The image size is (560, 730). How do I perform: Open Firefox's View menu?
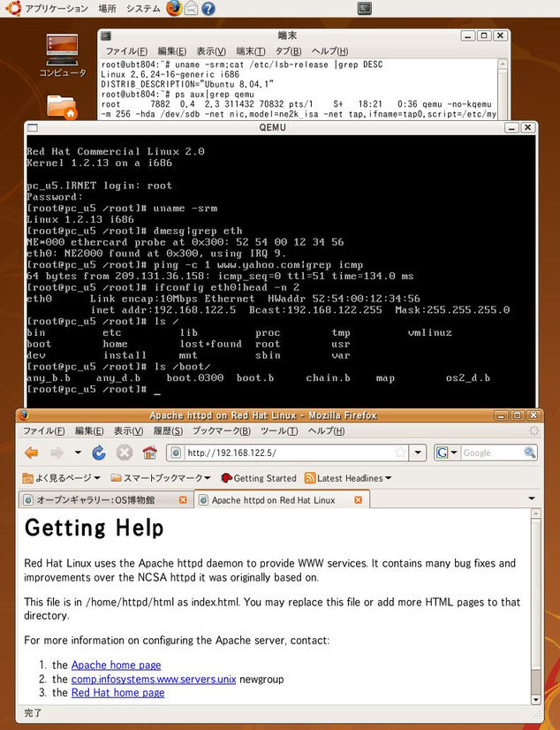click(128, 431)
